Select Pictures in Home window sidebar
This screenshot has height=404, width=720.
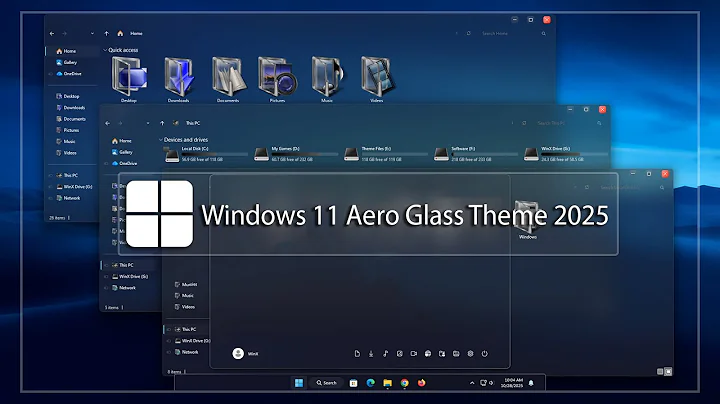pos(68,130)
